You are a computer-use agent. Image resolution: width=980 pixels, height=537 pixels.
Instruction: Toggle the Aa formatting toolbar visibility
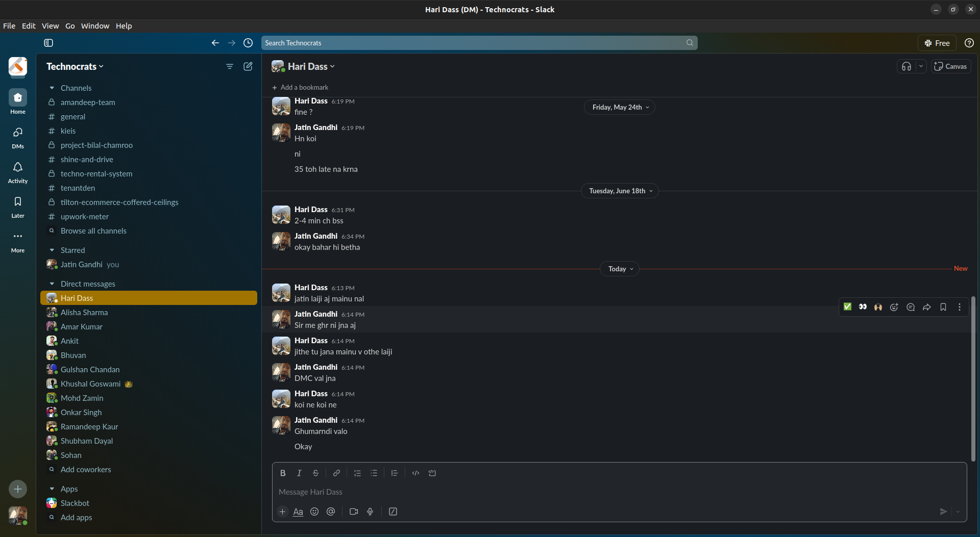pos(298,512)
